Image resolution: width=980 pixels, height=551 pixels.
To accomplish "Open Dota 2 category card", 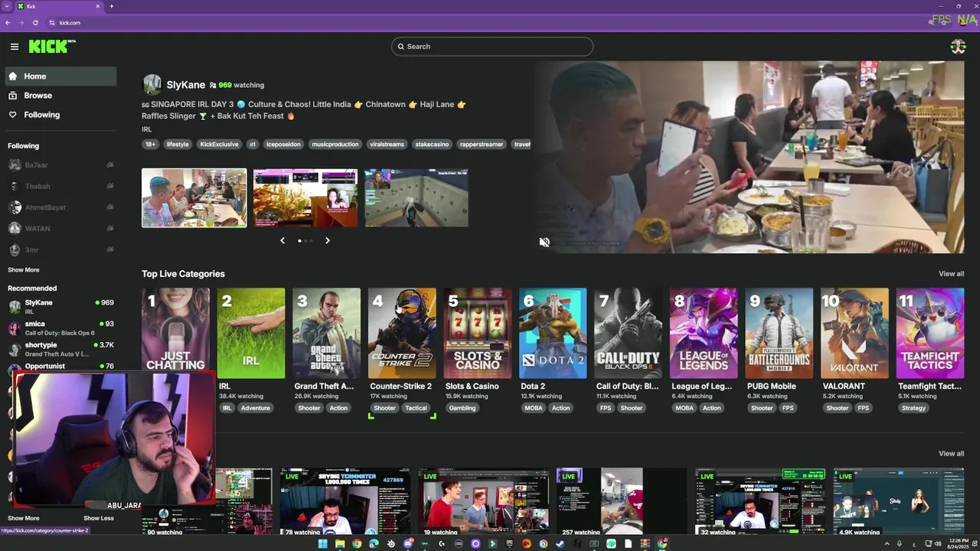I will click(553, 334).
